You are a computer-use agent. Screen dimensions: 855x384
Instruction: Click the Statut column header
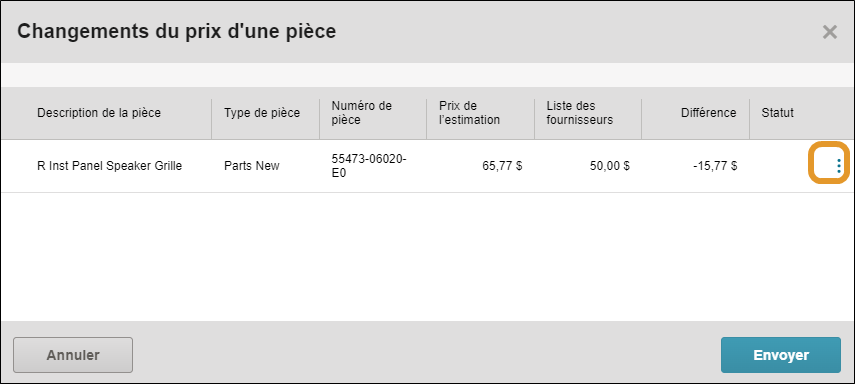coord(778,113)
